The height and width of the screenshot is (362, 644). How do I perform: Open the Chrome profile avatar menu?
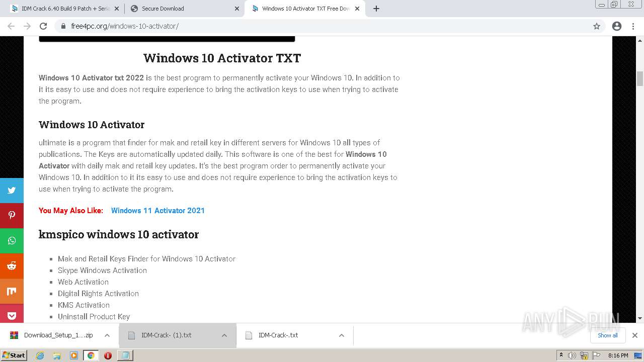(617, 26)
